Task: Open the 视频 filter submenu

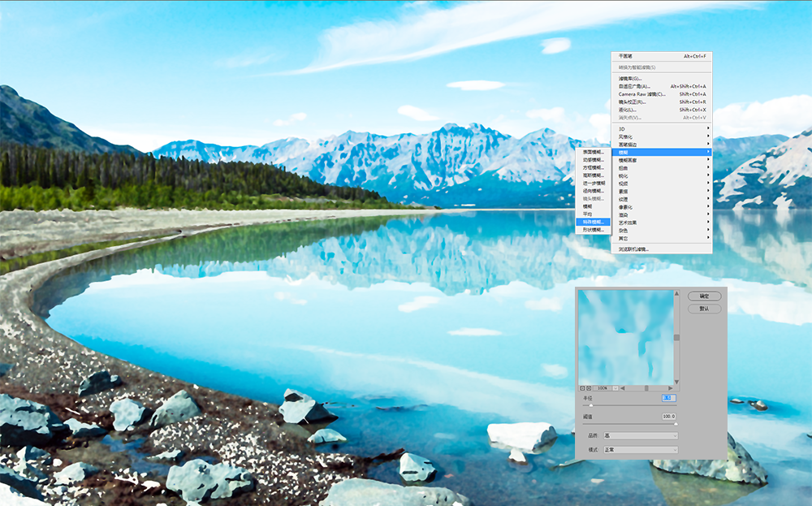Action: pos(661,184)
